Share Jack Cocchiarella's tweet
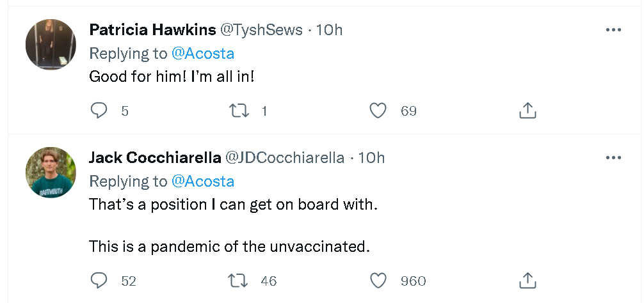This screenshot has width=644, height=303. point(527,281)
